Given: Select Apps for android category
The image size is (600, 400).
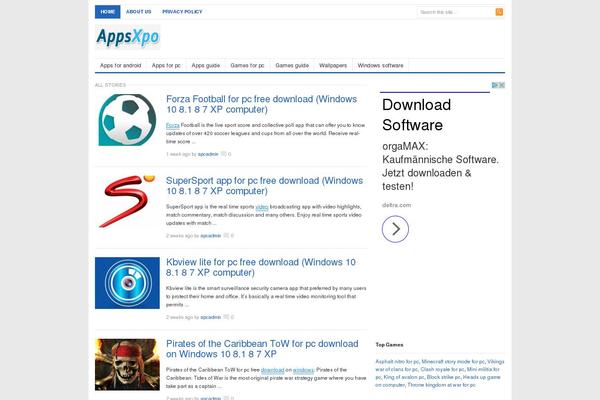Looking at the screenshot, I should [121, 65].
